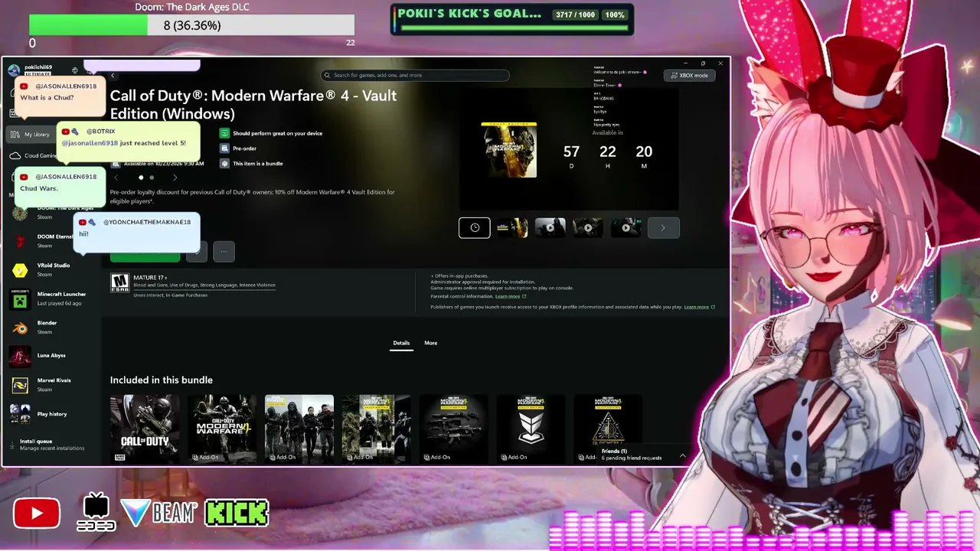Show previous promo message with left chevron
The width and height of the screenshot is (980, 551).
pyautogui.click(x=116, y=178)
